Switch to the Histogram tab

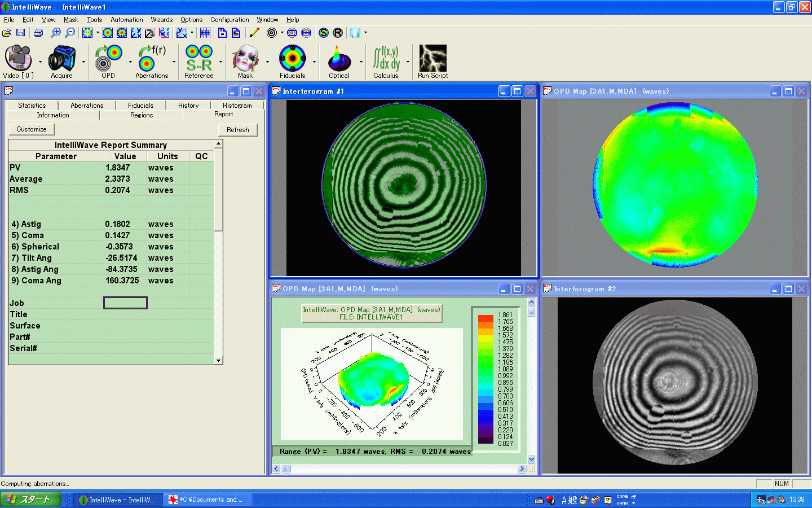pos(237,106)
